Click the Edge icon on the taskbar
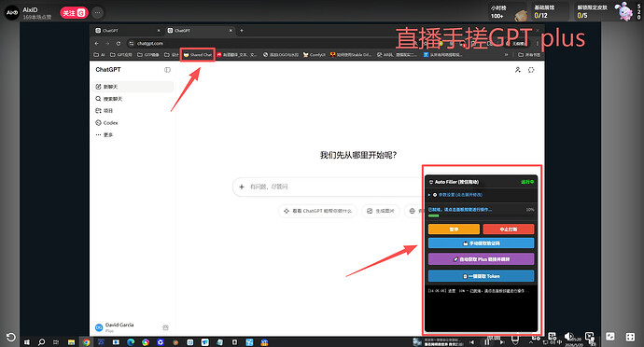 131,341
